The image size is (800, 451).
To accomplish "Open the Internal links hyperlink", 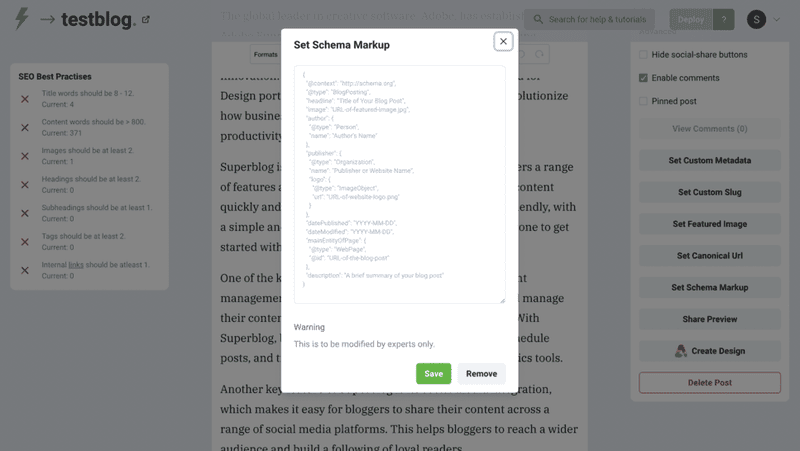I will point(76,265).
